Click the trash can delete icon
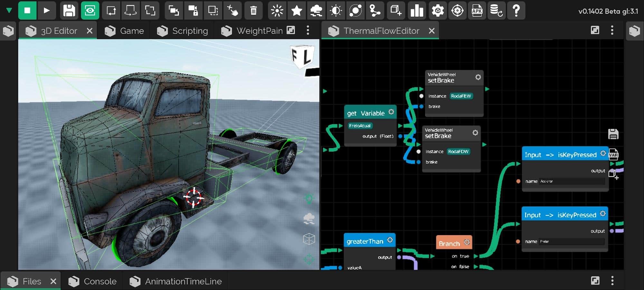 pos(253,11)
